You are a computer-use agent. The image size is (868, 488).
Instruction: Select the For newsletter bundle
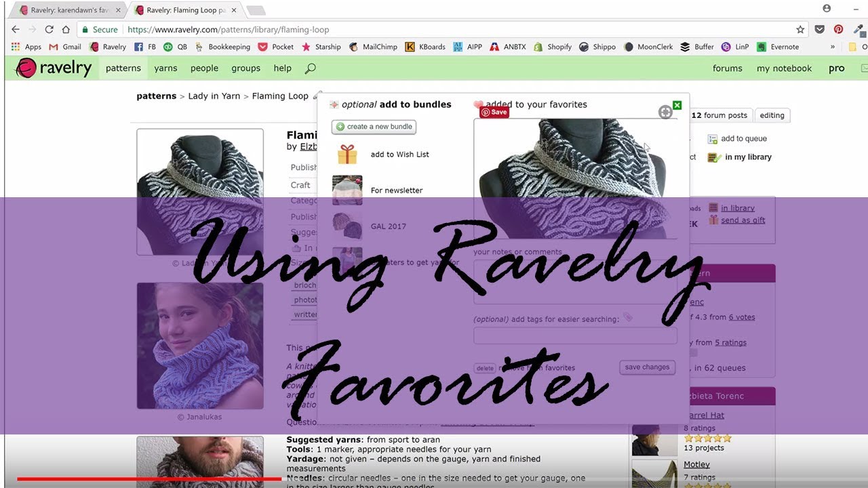(x=377, y=190)
